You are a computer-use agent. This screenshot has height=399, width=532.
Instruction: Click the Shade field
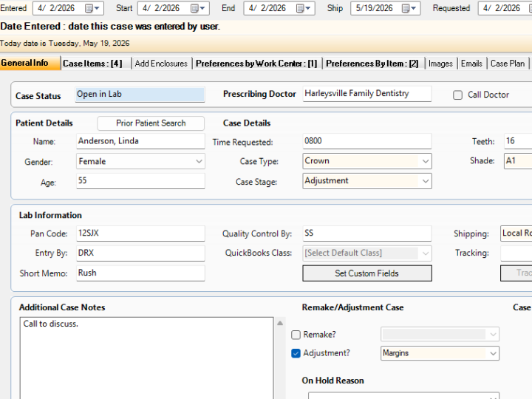tap(518, 161)
